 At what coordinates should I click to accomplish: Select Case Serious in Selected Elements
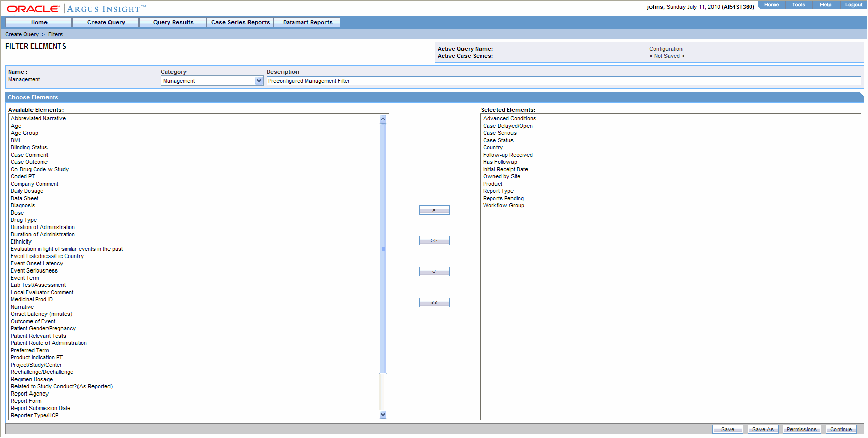(x=500, y=133)
